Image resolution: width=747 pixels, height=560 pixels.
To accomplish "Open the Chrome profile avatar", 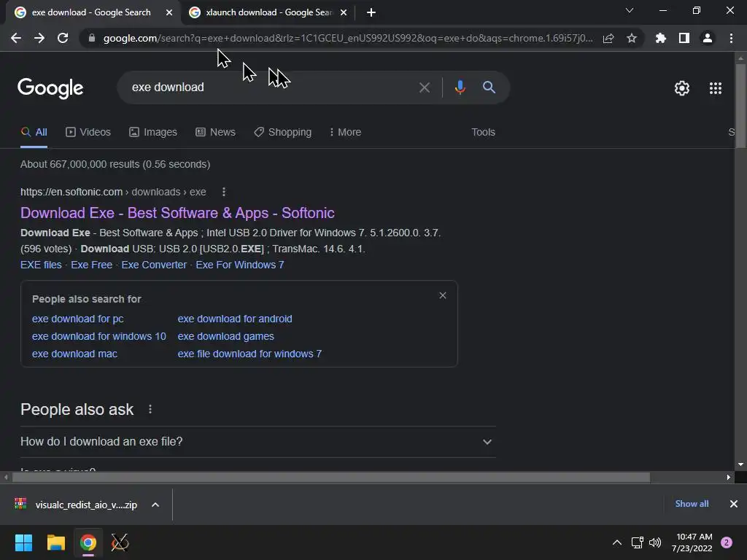I will click(x=708, y=38).
